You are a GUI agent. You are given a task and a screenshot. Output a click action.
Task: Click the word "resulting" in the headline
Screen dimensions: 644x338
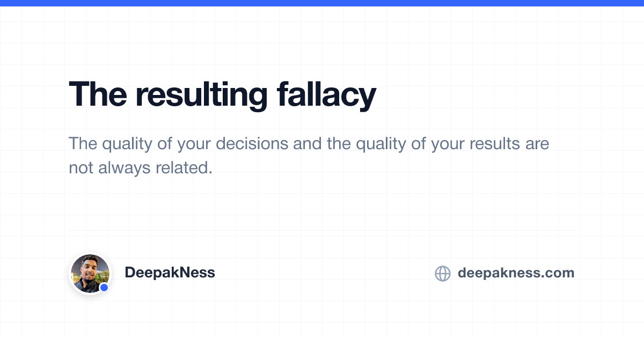[201, 95]
